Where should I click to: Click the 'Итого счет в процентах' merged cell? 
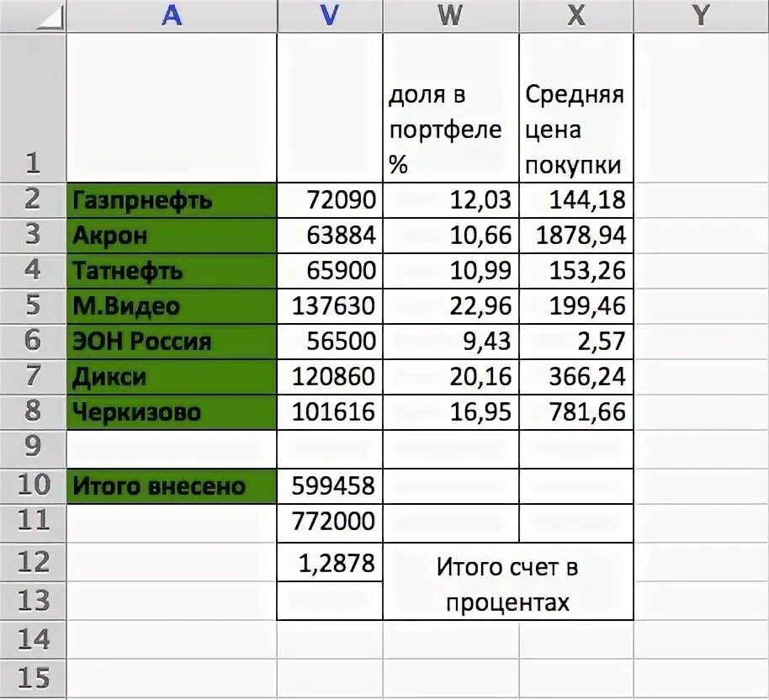(x=508, y=581)
